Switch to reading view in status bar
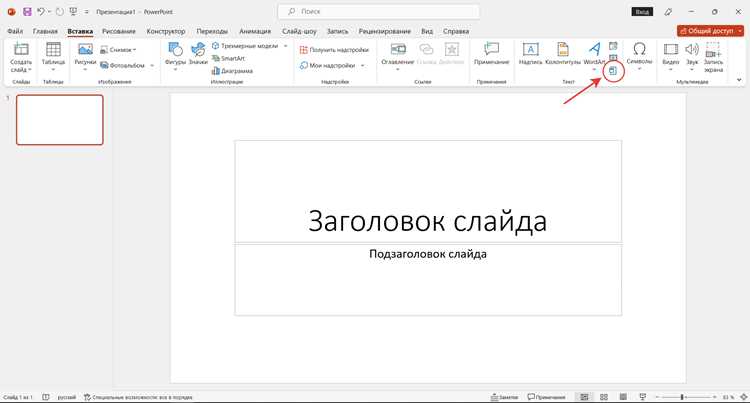 (623, 397)
